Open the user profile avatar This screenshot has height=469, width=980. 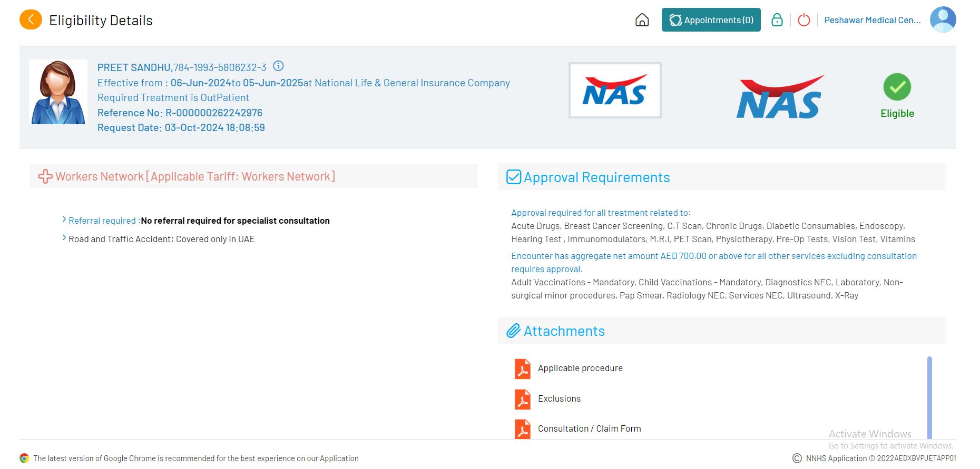[942, 20]
